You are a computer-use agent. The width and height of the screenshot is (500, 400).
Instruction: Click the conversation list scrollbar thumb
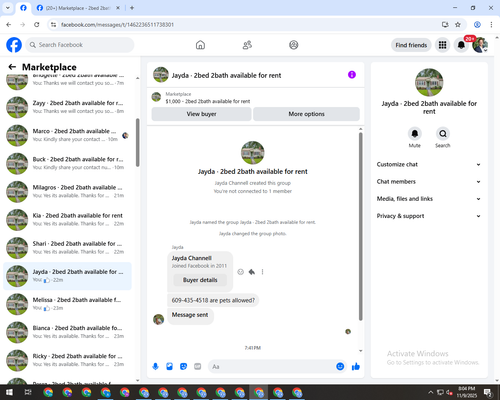tap(137, 142)
